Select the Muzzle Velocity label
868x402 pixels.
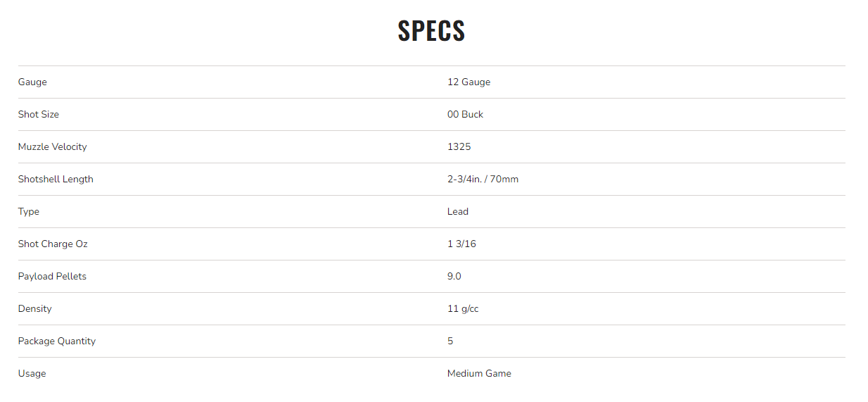[53, 146]
